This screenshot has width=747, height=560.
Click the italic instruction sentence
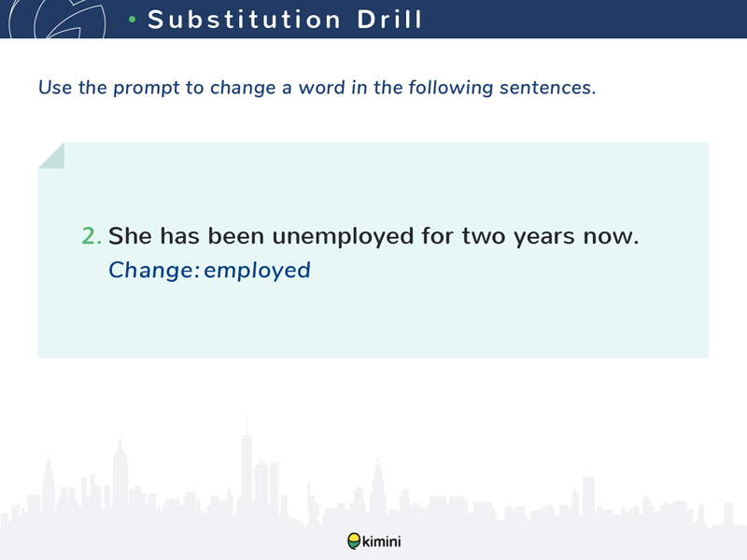click(x=317, y=89)
